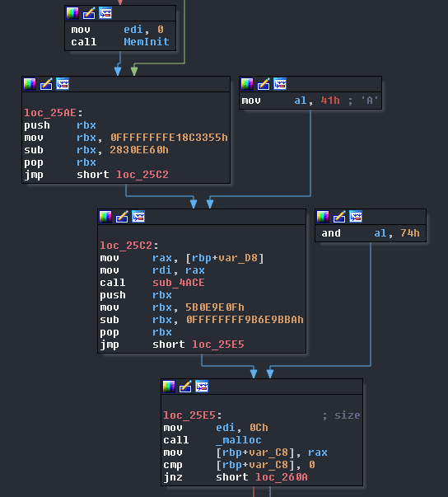
Task: Click the 'A' character comment
Action: click(369, 101)
